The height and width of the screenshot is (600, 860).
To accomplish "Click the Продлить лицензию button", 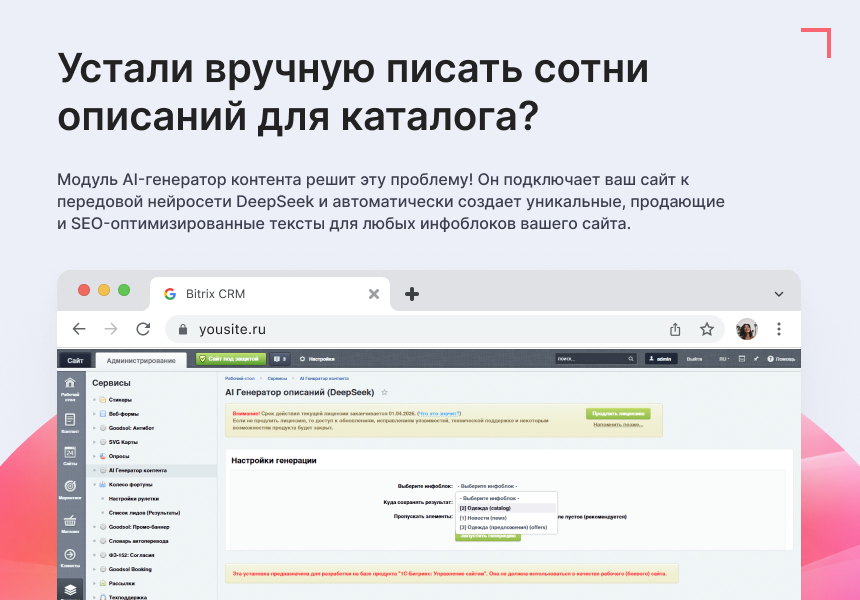I will click(x=618, y=414).
